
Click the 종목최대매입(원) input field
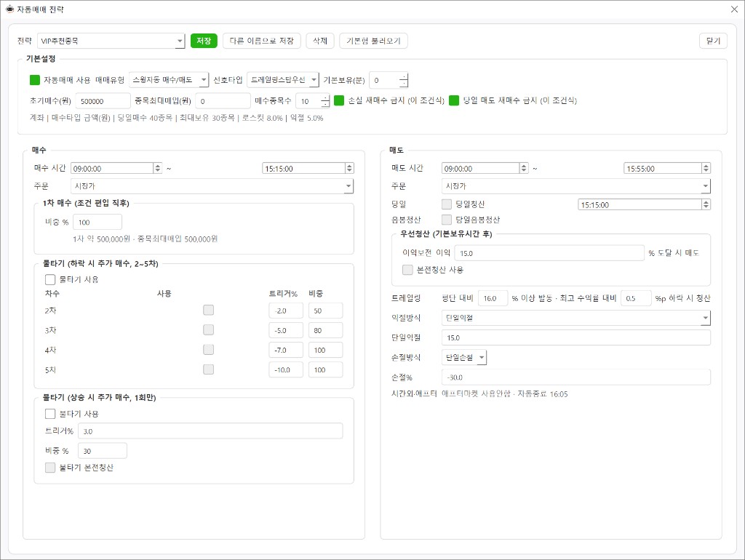click(x=223, y=101)
